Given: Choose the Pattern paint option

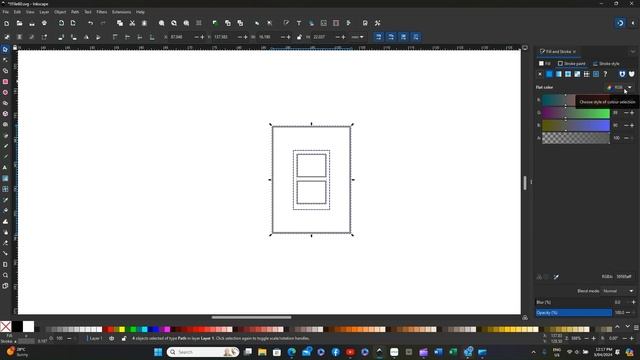Looking at the screenshot, I should 587,74.
